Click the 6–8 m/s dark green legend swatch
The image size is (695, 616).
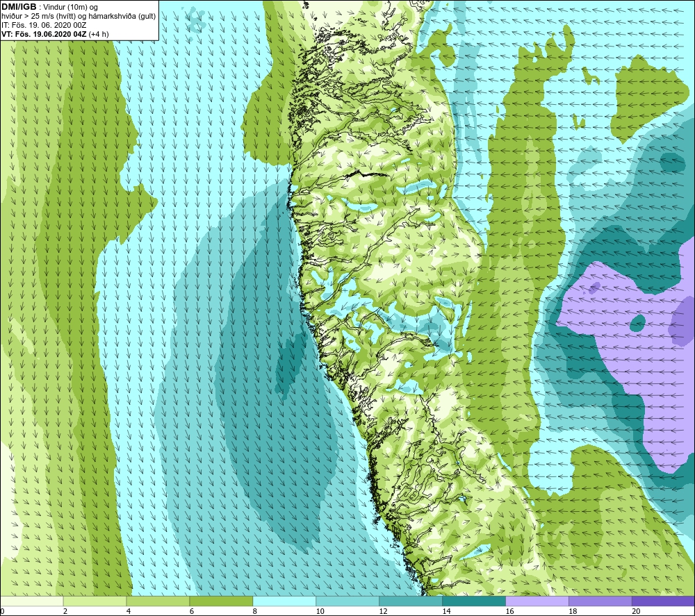click(x=221, y=601)
